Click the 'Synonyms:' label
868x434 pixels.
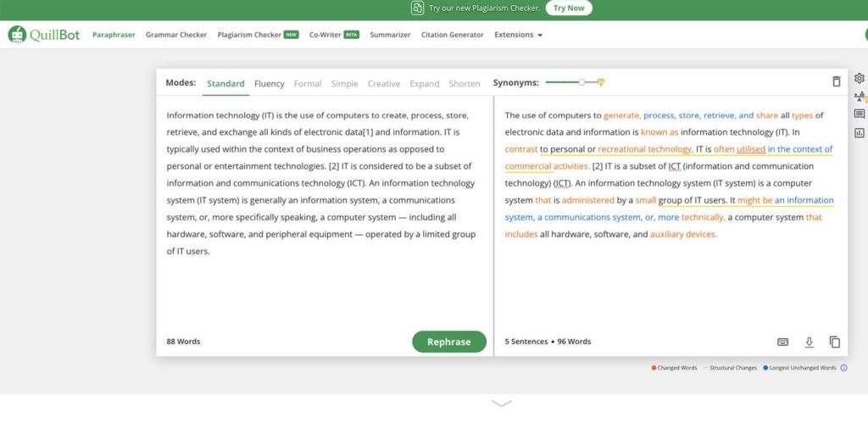pyautogui.click(x=516, y=83)
